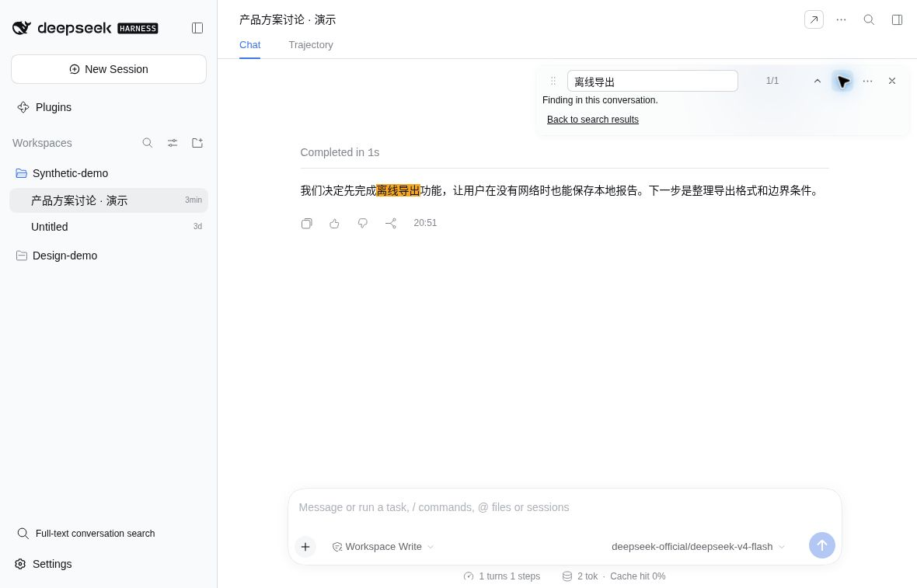Click the 1/1 match counter
The image size is (917, 588).
pyautogui.click(x=772, y=81)
